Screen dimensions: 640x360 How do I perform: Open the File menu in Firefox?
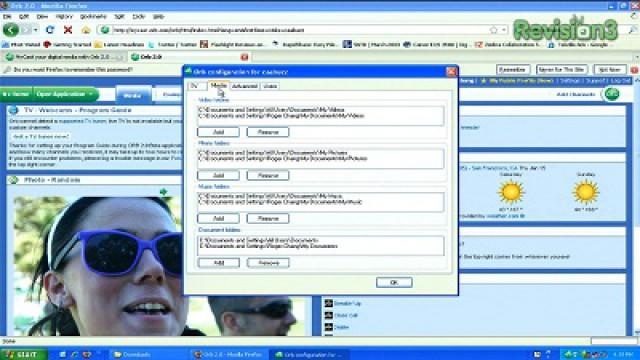pyautogui.click(x=7, y=16)
